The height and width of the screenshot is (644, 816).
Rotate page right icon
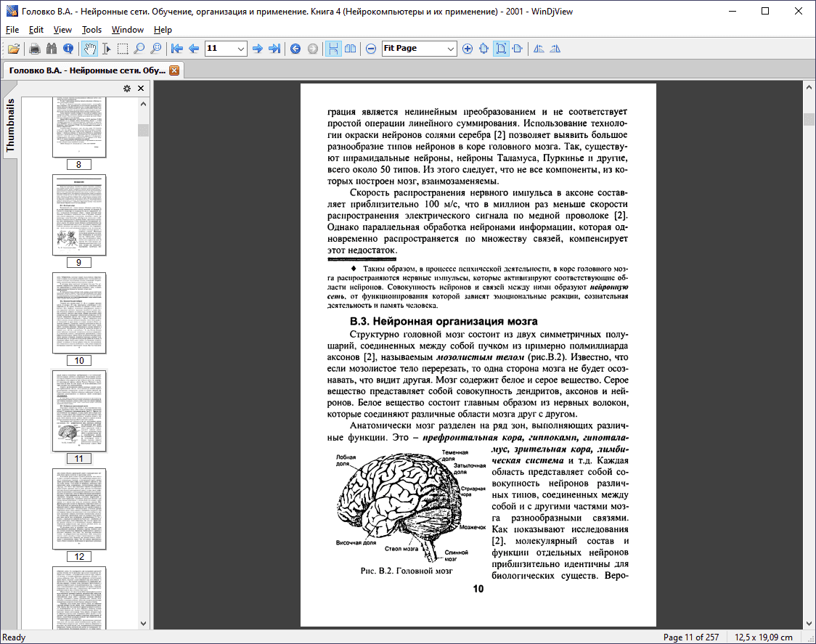coord(555,49)
